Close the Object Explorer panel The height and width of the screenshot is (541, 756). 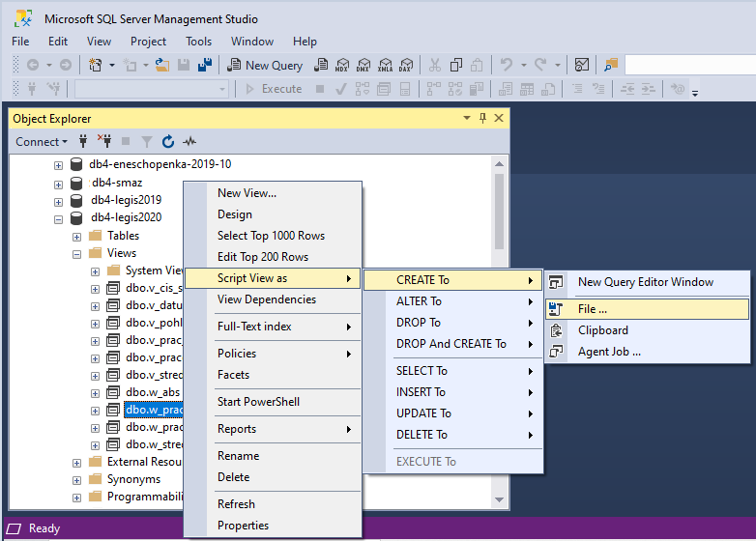click(499, 118)
